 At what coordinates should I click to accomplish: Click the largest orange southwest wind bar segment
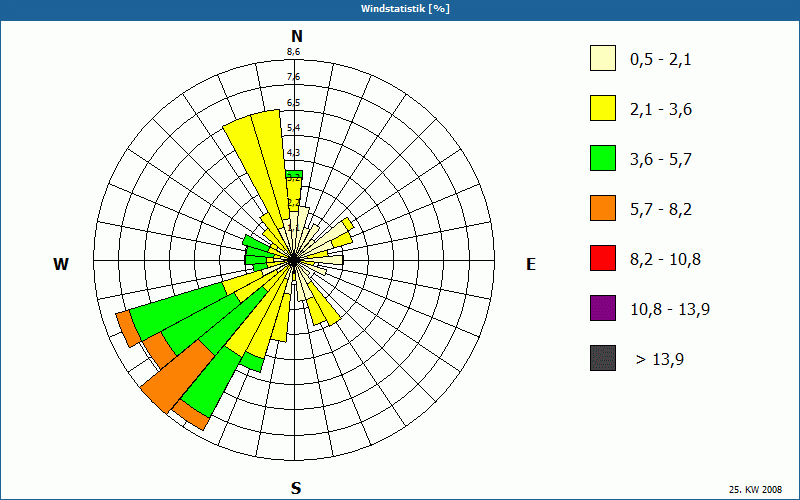pyautogui.click(x=178, y=377)
